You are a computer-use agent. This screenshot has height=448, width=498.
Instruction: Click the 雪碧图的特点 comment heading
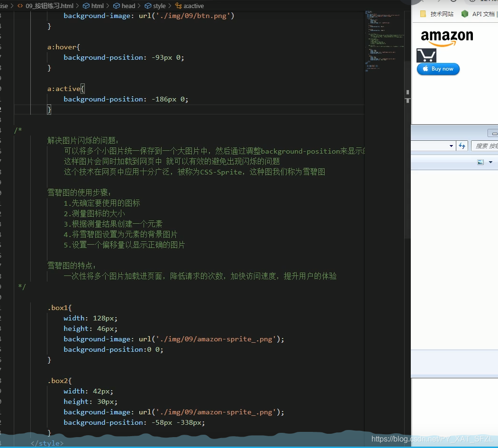tap(72, 265)
